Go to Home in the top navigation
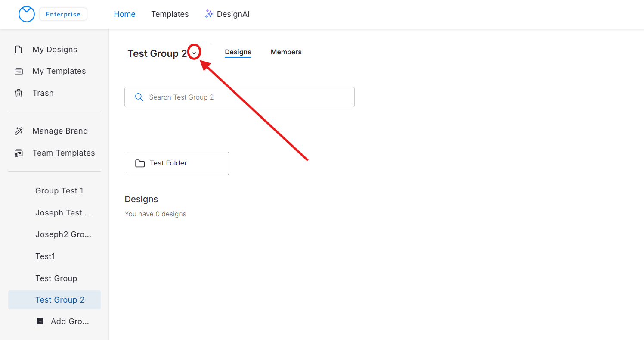644x340 pixels. (x=124, y=14)
